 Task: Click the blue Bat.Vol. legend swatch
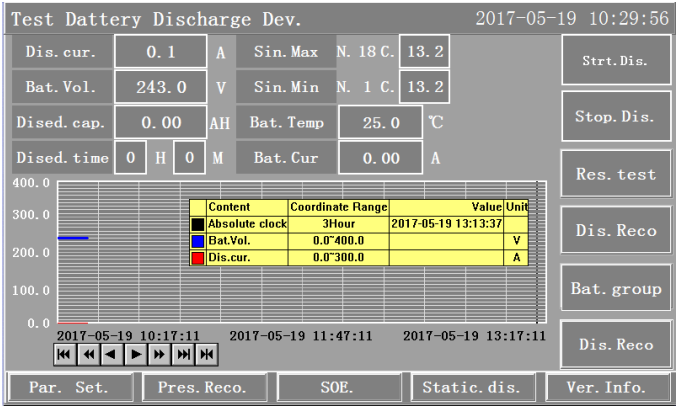click(198, 241)
